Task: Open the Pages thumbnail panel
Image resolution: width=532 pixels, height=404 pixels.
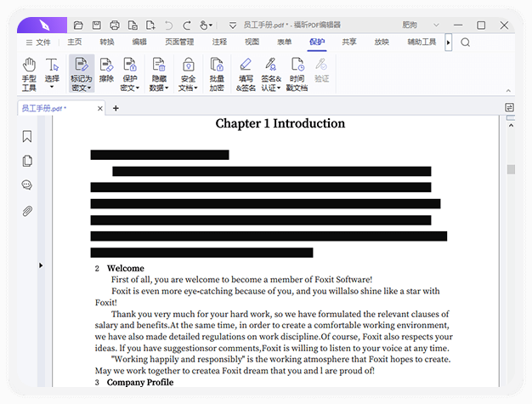Action: click(27, 161)
